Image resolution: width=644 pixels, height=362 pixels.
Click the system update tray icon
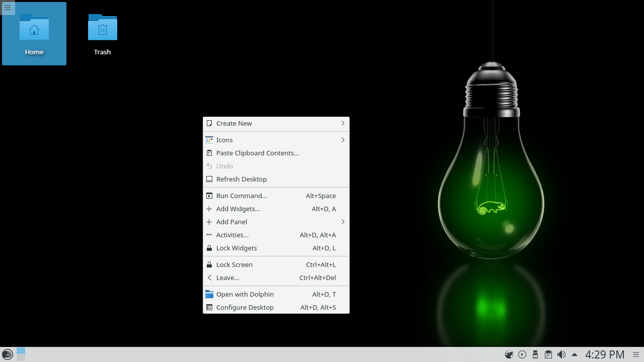(x=509, y=354)
